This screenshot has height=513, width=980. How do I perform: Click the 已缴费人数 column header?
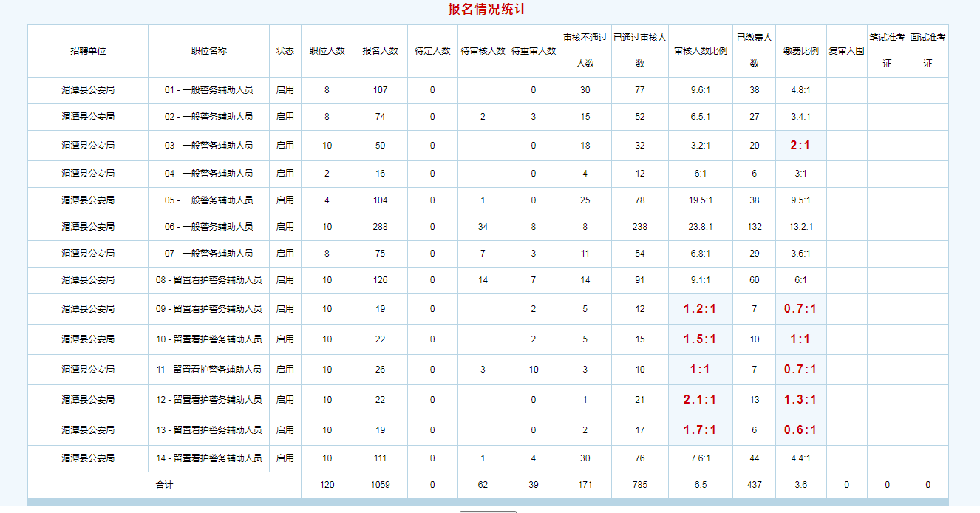pyautogui.click(x=754, y=50)
